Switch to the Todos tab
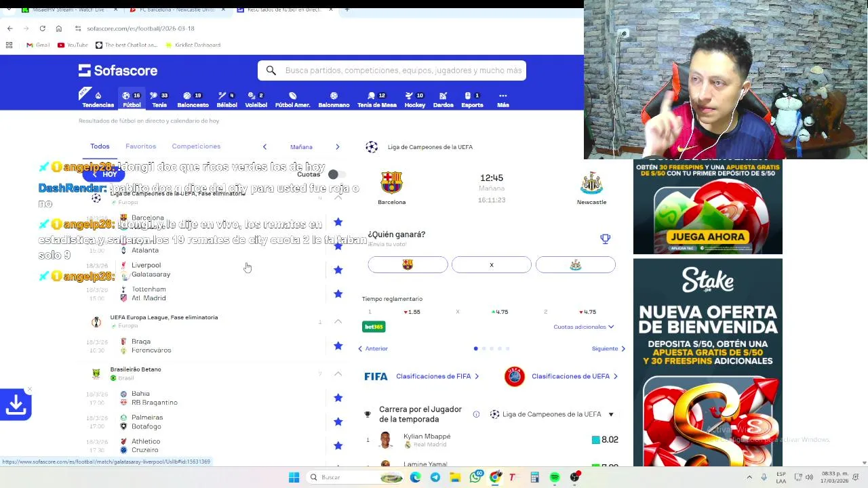 point(100,146)
